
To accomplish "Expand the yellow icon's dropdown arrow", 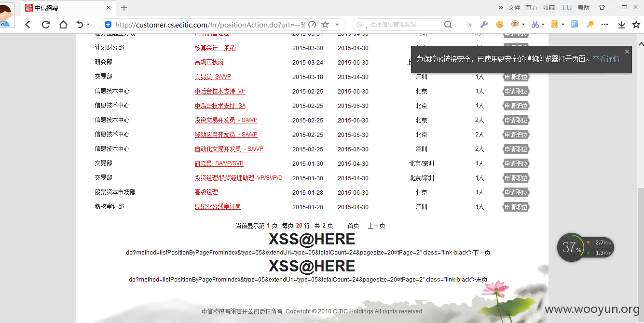I will click(x=563, y=25).
